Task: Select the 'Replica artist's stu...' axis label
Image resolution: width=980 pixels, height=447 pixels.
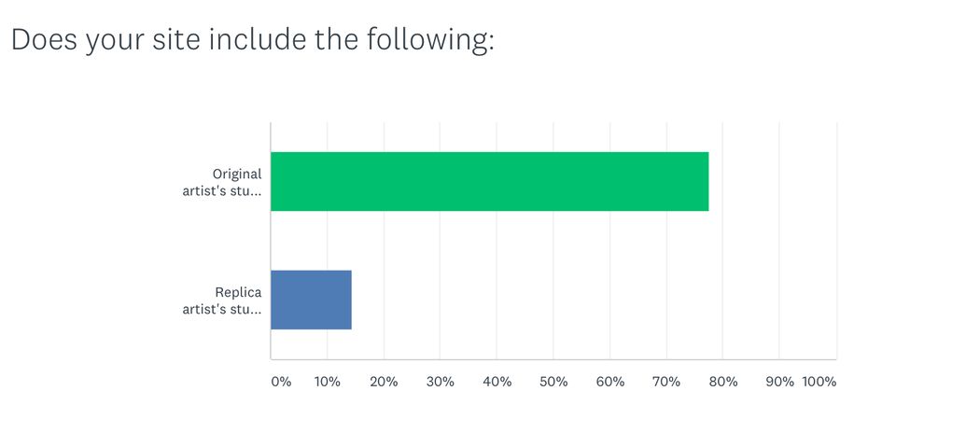Action: (222, 300)
